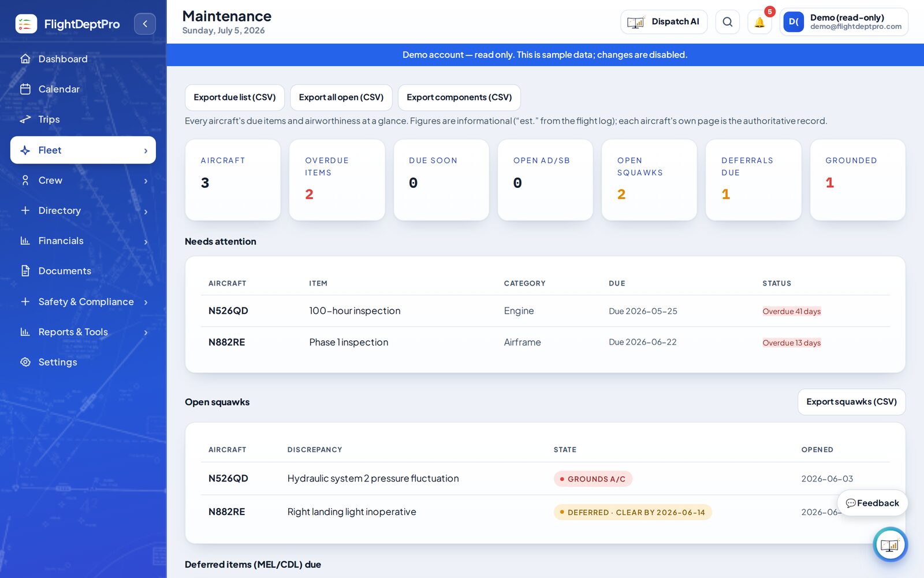Click Export squawks (CSV)
The width and height of the screenshot is (924, 578).
click(x=851, y=402)
